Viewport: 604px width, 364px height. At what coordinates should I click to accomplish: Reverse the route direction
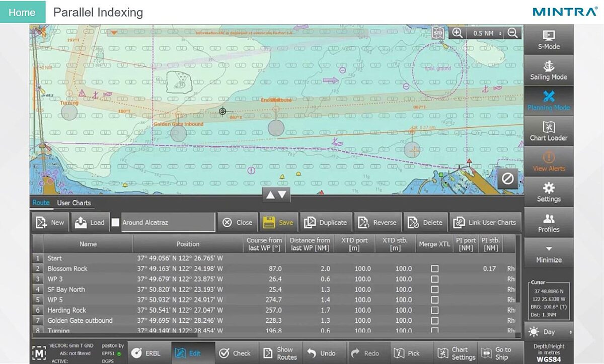[x=377, y=222]
